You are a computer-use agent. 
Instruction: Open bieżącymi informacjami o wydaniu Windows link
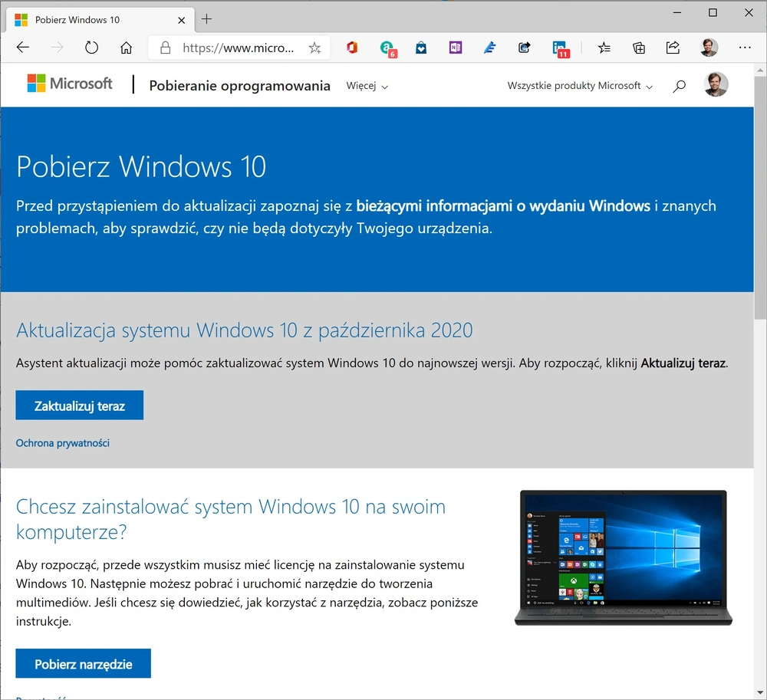[x=503, y=205]
